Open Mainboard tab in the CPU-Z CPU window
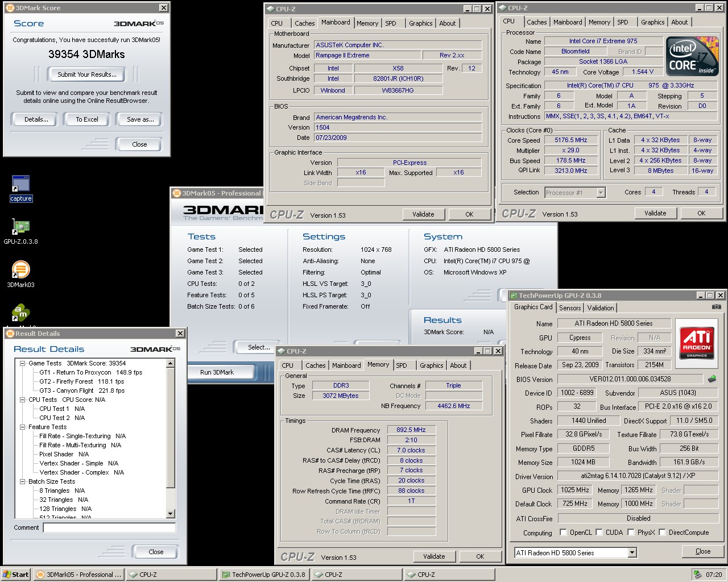728x582 pixels. pyautogui.click(x=568, y=22)
